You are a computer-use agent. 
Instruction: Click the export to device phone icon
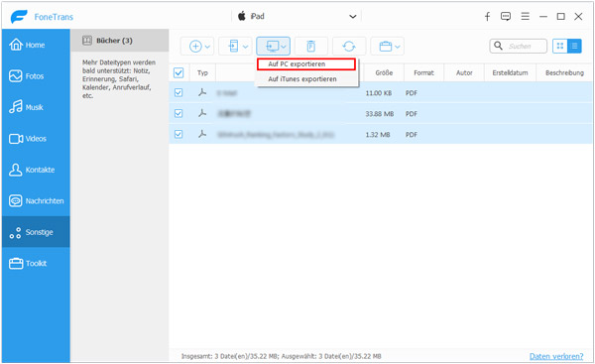pos(233,47)
